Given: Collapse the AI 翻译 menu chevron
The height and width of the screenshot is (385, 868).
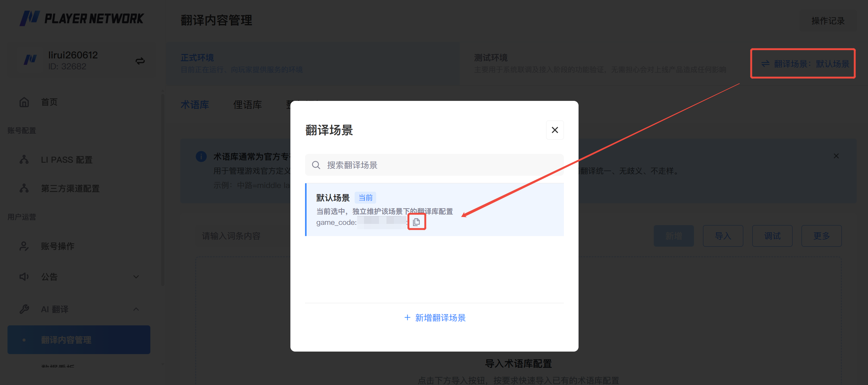Looking at the screenshot, I should pos(136,309).
